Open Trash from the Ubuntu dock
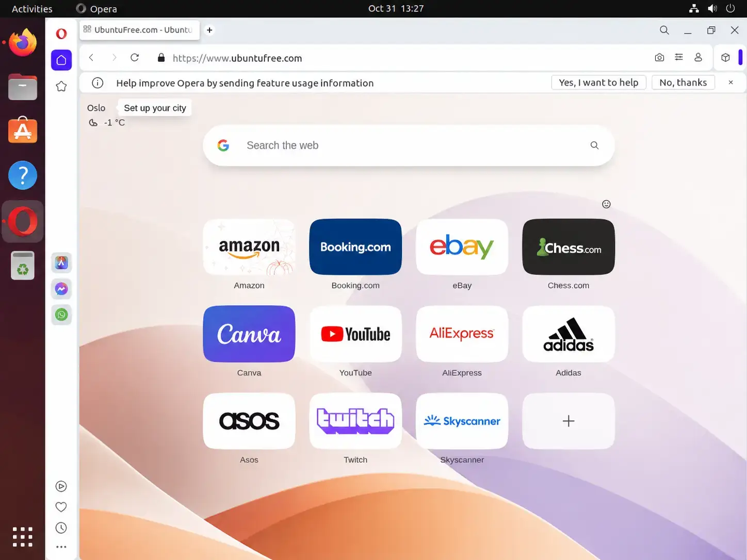Image resolution: width=747 pixels, height=560 pixels. (x=23, y=266)
